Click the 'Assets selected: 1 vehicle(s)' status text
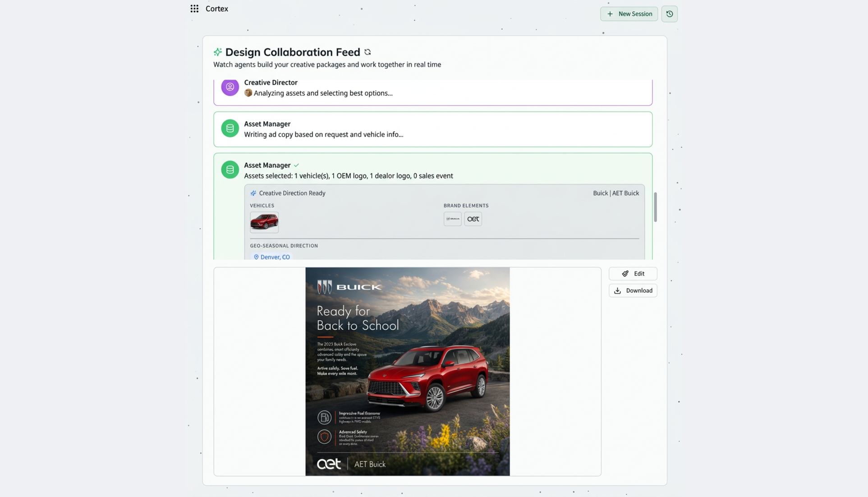Image resolution: width=868 pixels, height=497 pixels. (x=349, y=176)
